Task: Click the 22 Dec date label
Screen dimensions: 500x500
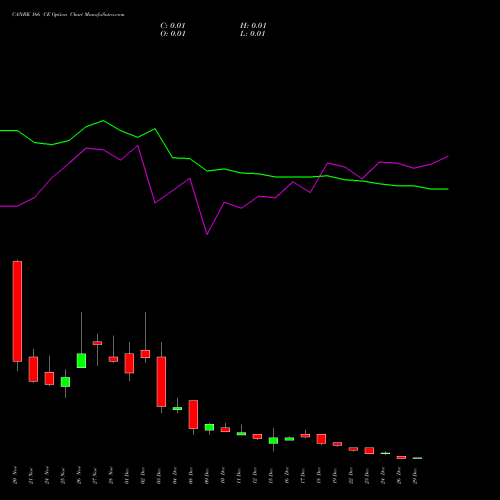Action: (x=351, y=475)
